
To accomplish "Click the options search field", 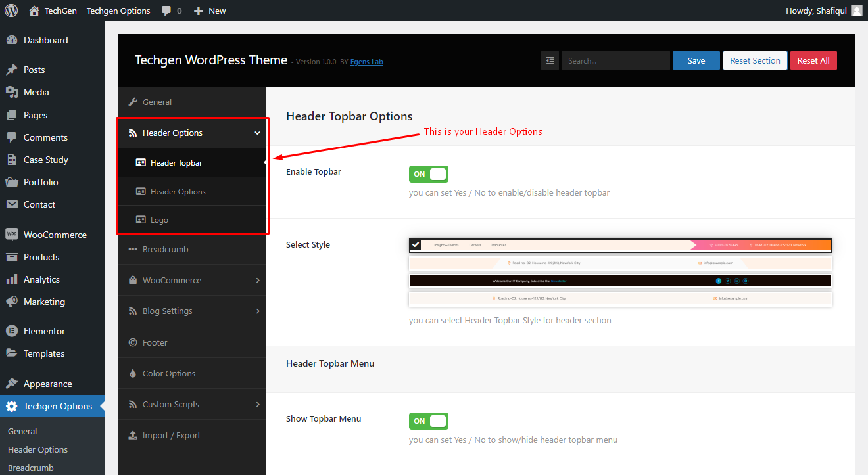I will (x=615, y=60).
